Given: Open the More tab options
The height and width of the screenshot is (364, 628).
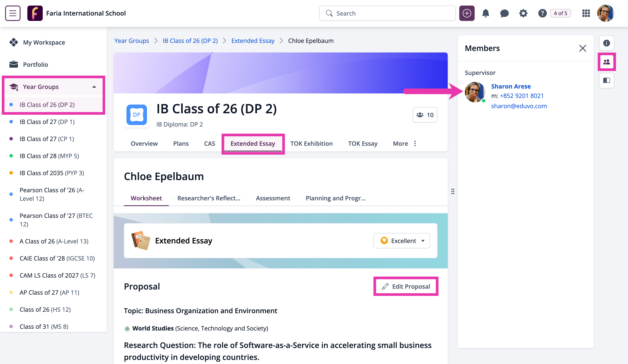Looking at the screenshot, I should coord(405,143).
